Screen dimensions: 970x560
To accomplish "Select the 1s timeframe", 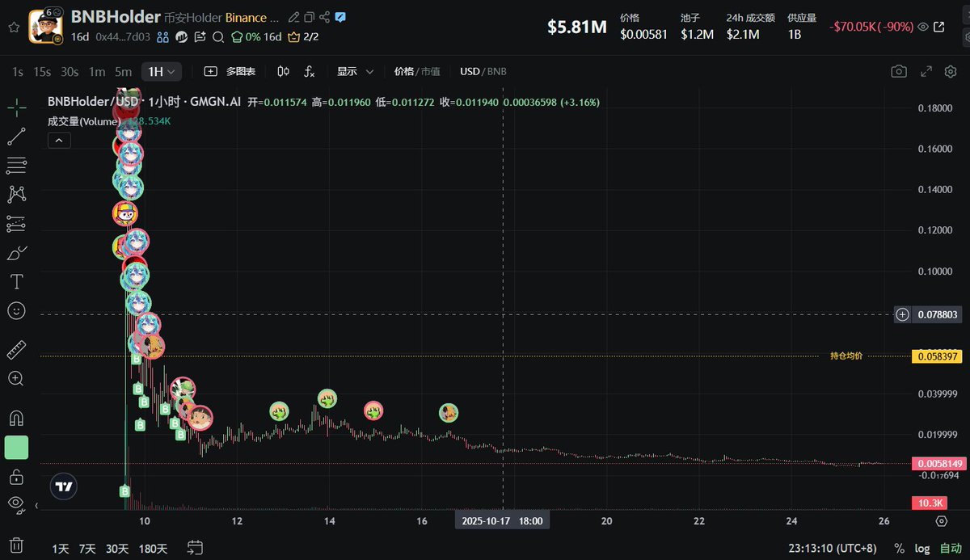I will tap(18, 72).
